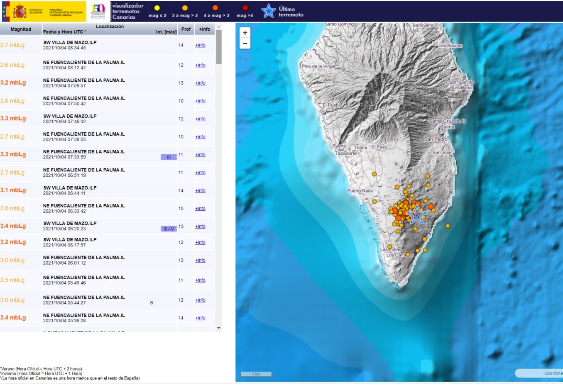
Task: Click the blue star latest earthquake marker
Action: 416,215
